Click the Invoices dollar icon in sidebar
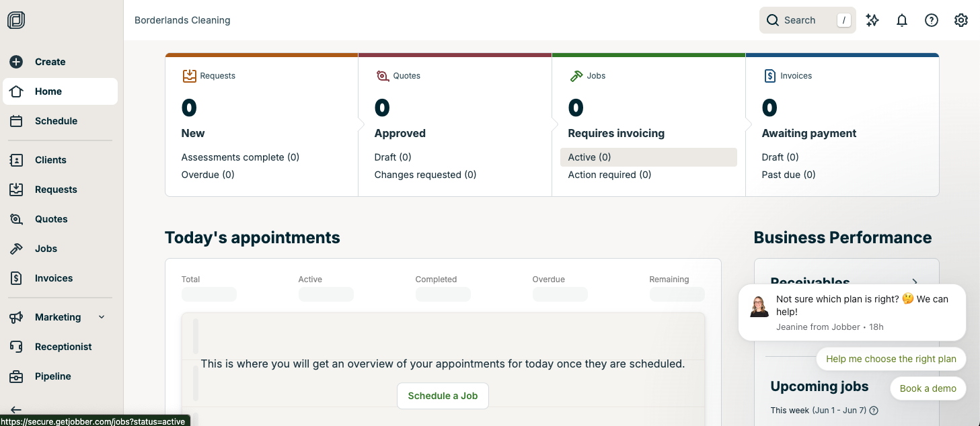The height and width of the screenshot is (426, 980). (x=16, y=278)
